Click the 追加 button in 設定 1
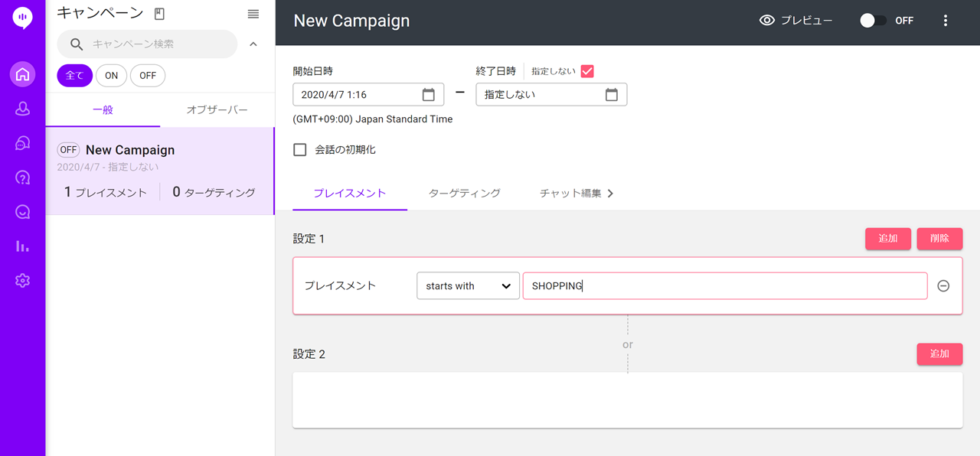980x456 pixels. coord(888,239)
